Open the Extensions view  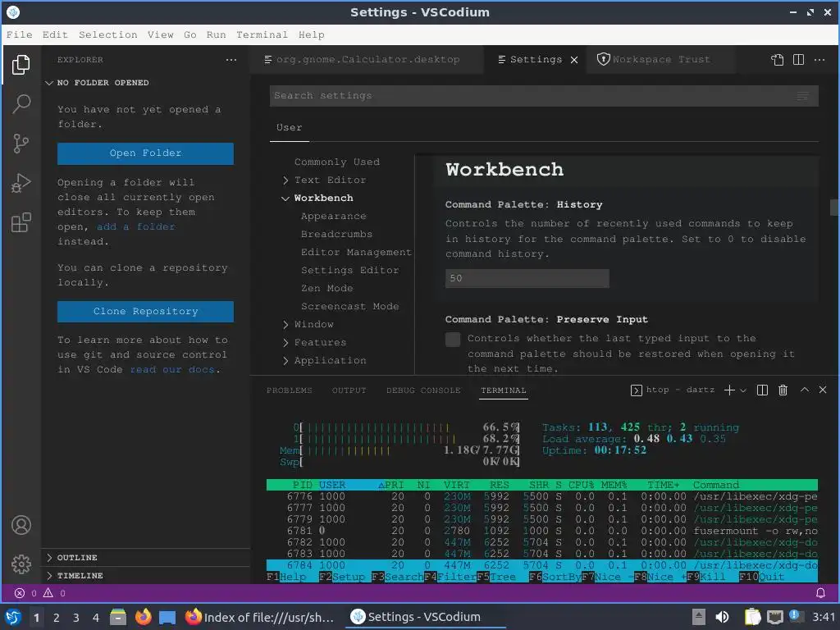point(21,222)
